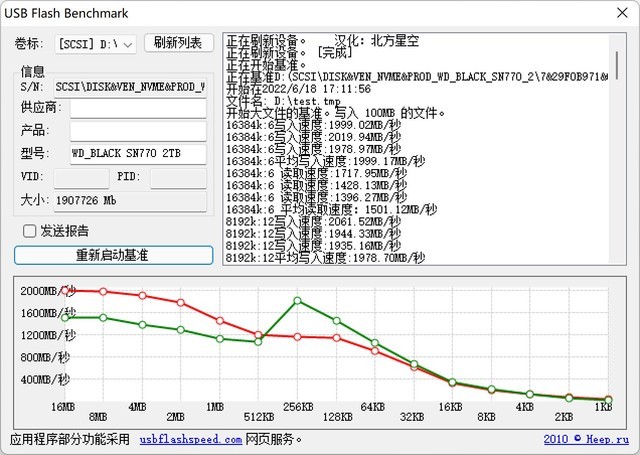Click the 16KB x-axis label
Screen dimensions: 640x455
pyautogui.click(x=451, y=407)
